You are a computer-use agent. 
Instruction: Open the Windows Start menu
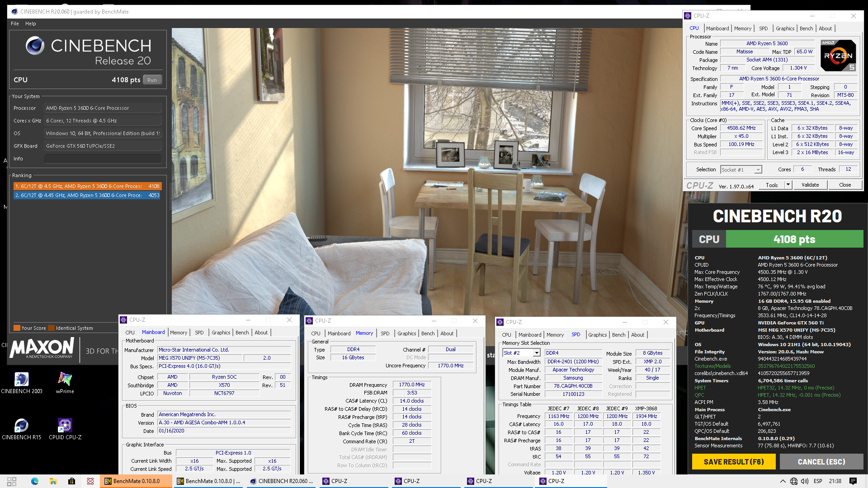click(12, 481)
